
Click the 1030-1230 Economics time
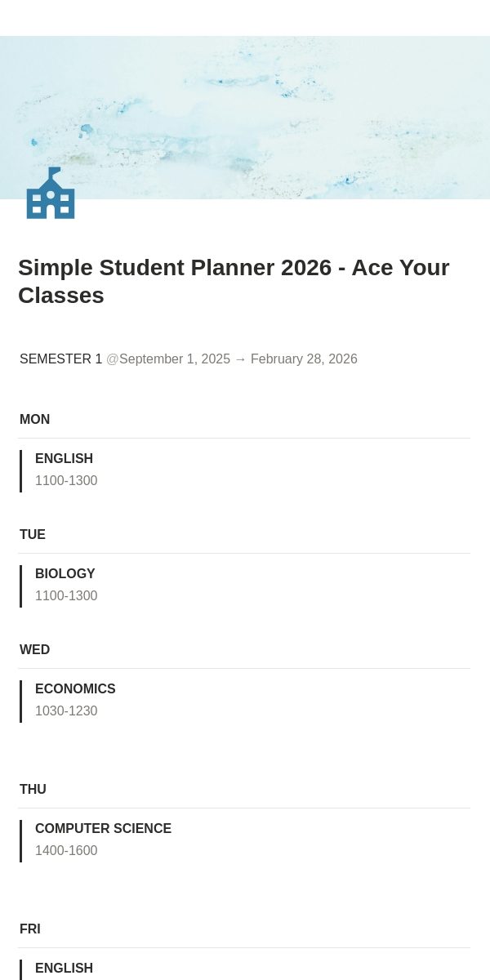pos(66,711)
